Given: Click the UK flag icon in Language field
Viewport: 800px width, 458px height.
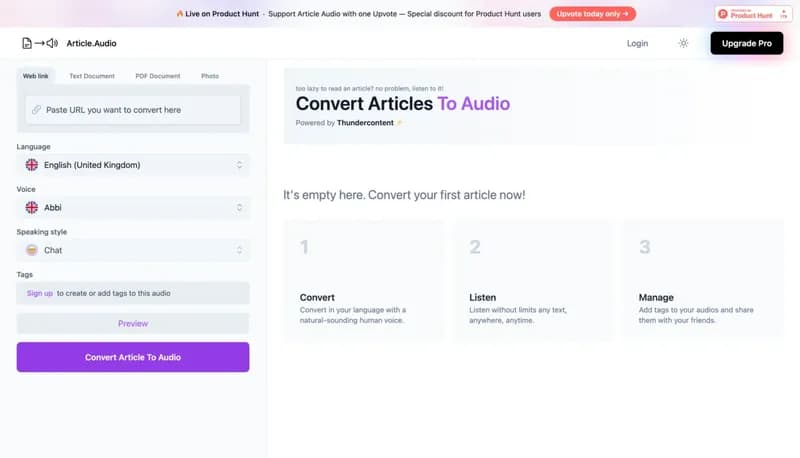Looking at the screenshot, I should (32, 165).
